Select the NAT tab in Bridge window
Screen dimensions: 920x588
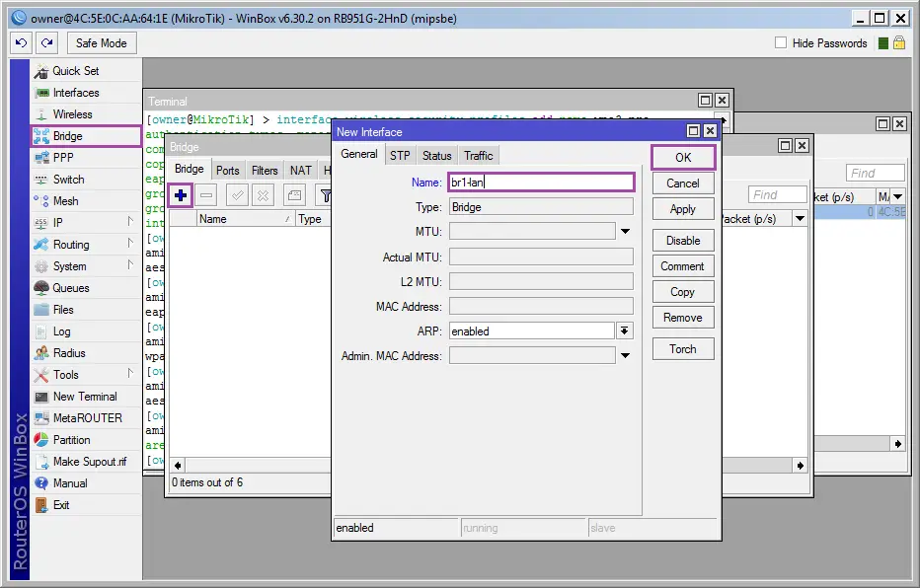tap(301, 171)
